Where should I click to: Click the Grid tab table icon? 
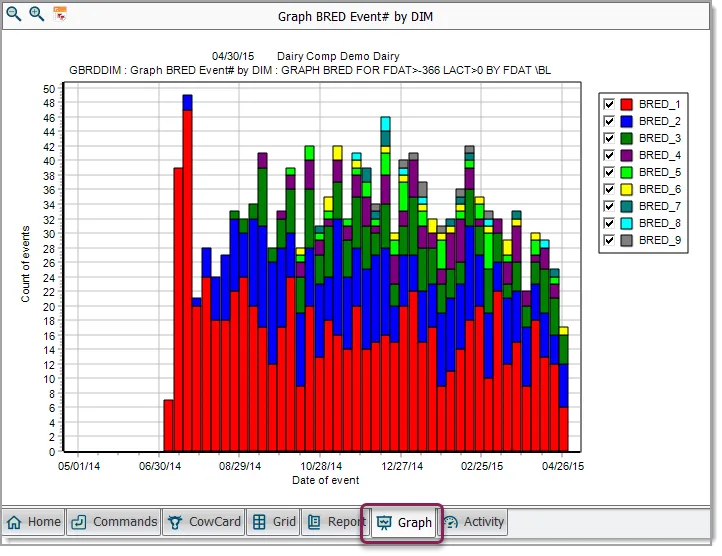(259, 522)
